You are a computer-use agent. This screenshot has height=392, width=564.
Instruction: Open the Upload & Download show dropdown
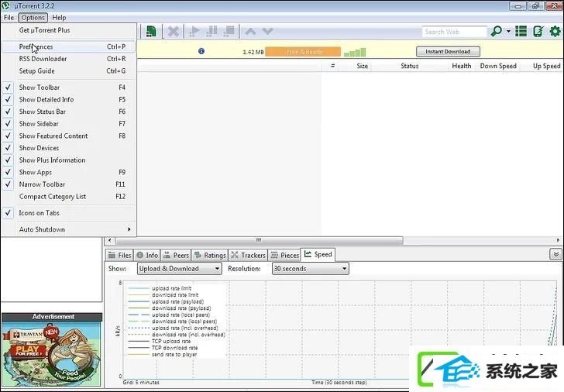click(x=180, y=269)
